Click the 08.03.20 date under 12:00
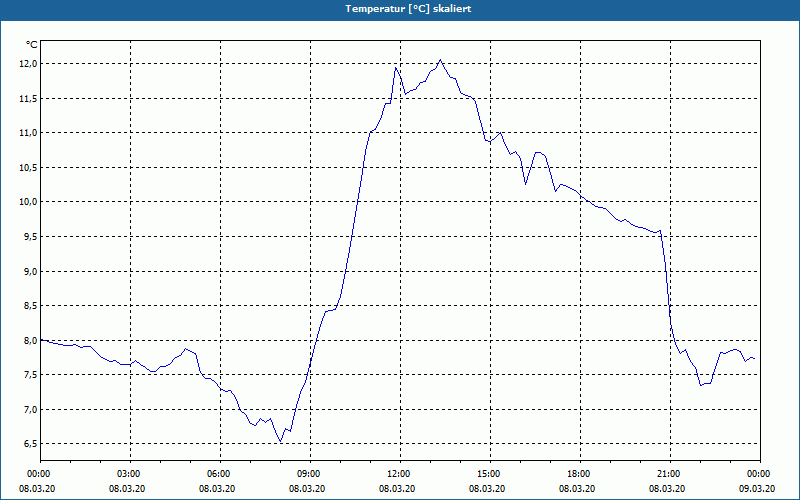This screenshot has height=500, width=800. pos(397,489)
